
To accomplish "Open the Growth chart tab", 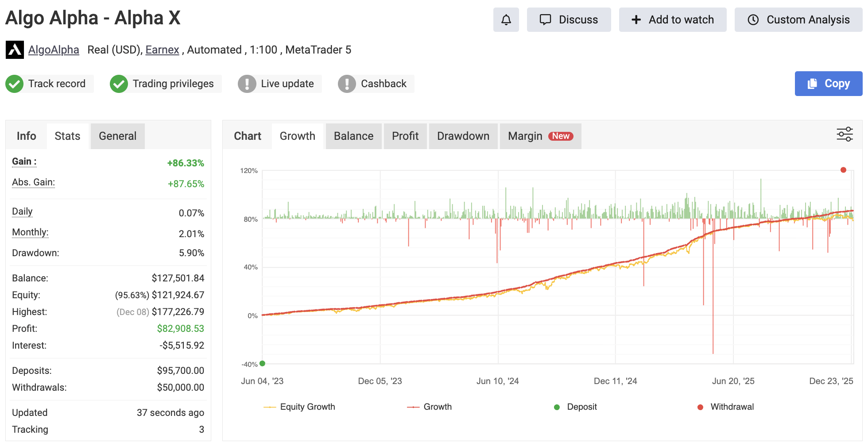I will pos(298,136).
